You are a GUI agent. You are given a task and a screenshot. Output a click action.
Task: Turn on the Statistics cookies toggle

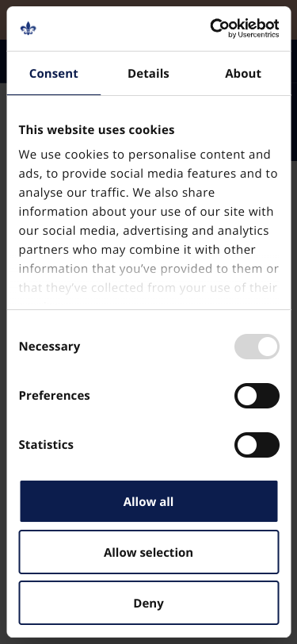click(257, 445)
